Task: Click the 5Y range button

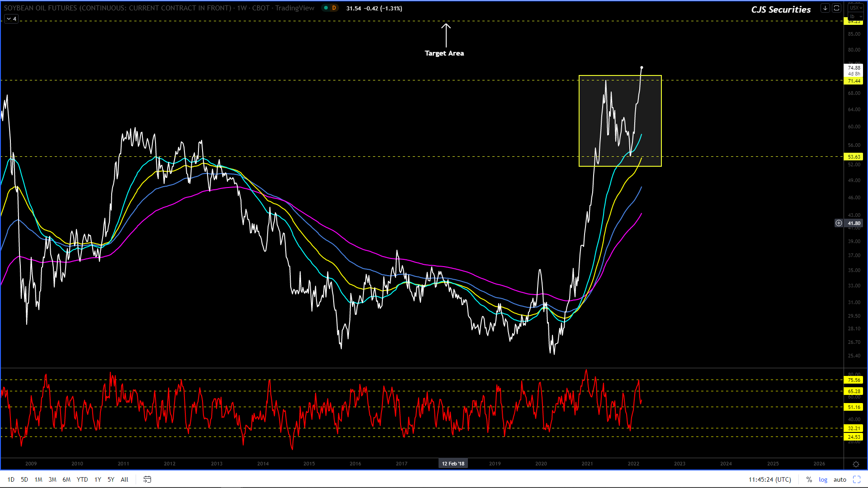Action: click(111, 479)
